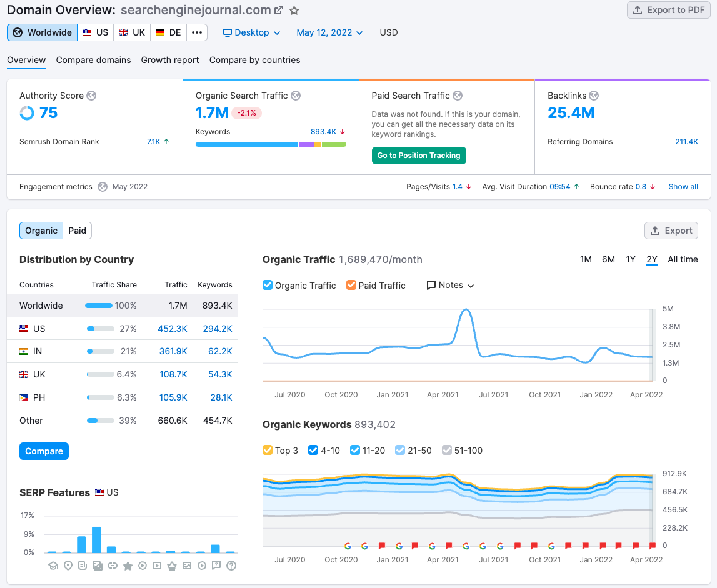Screen dimensions: 717x588
Task: Open the May 12, 2022 date dropdown
Action: 329,32
